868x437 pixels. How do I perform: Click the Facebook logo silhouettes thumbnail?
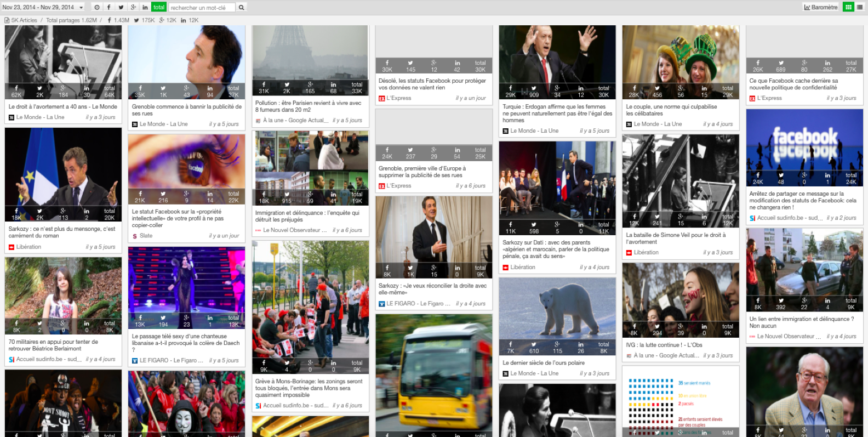(x=804, y=147)
